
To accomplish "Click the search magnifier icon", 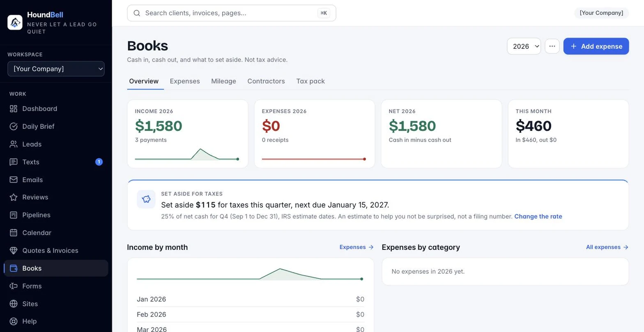I will coord(137,13).
